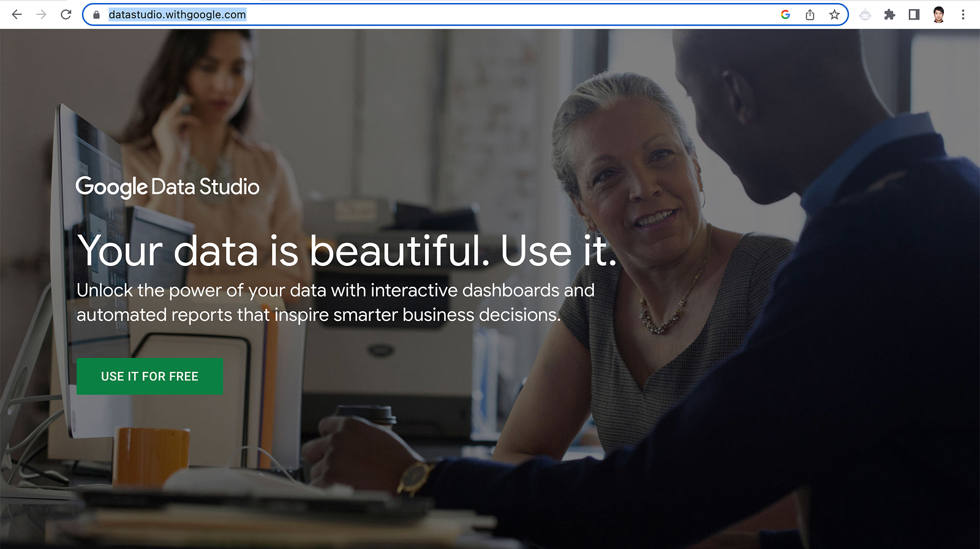Viewport: 980px width, 549px height.
Task: Open the Chrome profile avatar
Action: coord(938,15)
